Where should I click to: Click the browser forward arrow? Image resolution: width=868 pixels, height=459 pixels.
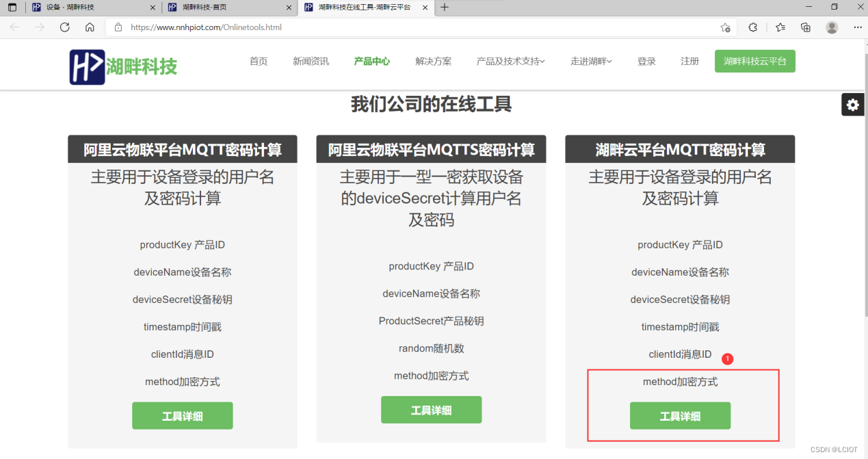coord(40,27)
